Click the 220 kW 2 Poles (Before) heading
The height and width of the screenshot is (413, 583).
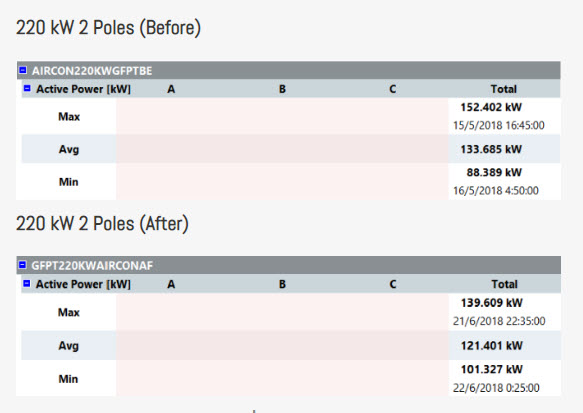coord(108,28)
